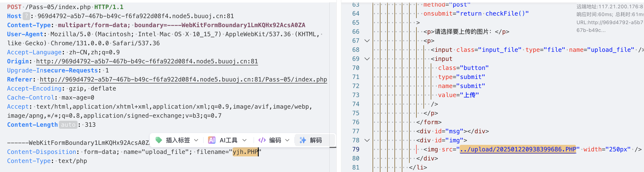The height and width of the screenshot is (172, 644).
Task: Click the closing </li> tag on line 81
Action: point(418,167)
